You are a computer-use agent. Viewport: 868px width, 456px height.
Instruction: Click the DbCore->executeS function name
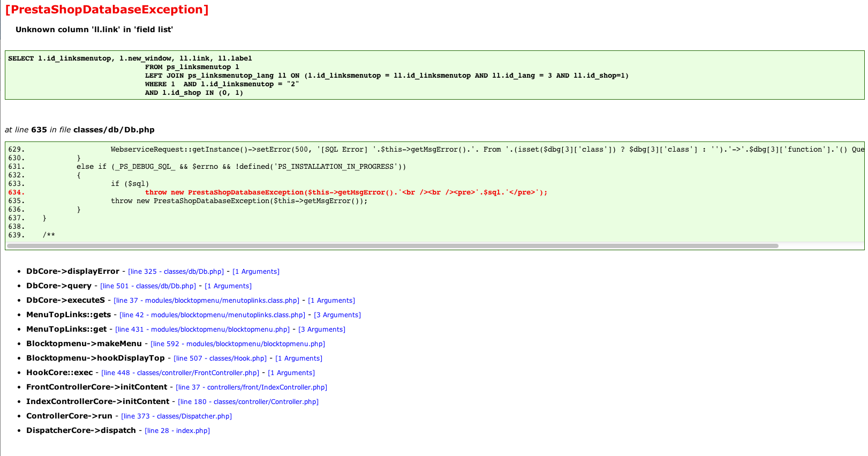coord(66,301)
